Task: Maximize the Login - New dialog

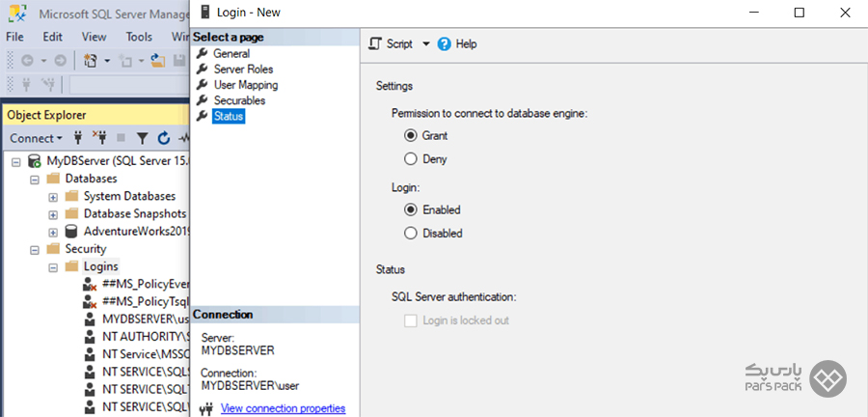Action: [x=800, y=13]
